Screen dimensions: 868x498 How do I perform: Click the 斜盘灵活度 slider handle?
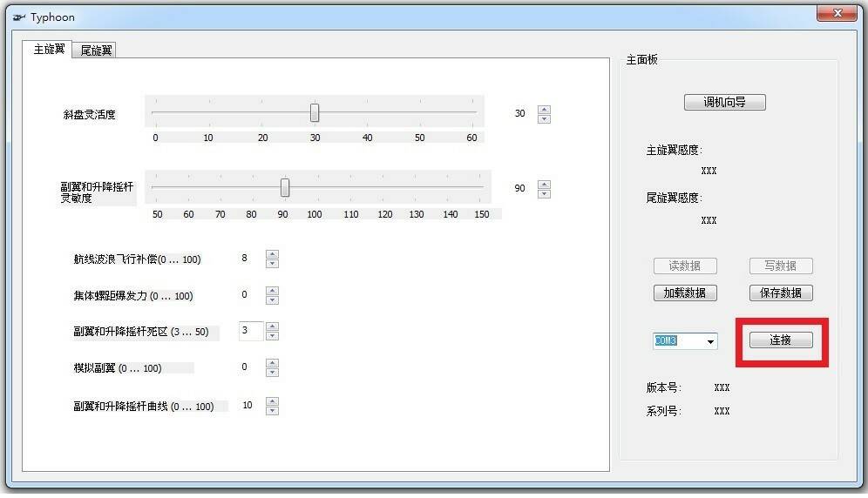(315, 112)
